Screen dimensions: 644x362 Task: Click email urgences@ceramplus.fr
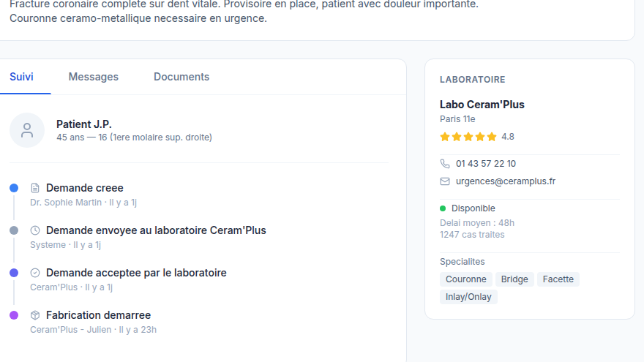(x=506, y=181)
